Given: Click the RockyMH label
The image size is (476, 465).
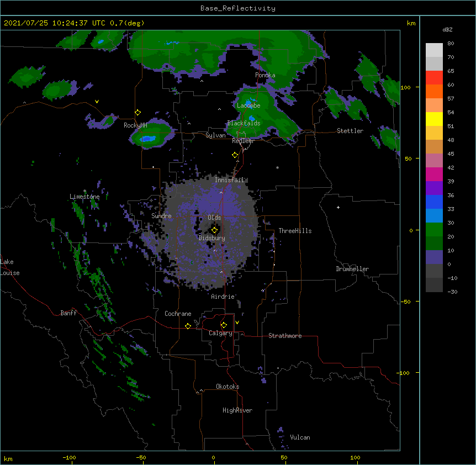Looking at the screenshot, I should (x=135, y=125).
